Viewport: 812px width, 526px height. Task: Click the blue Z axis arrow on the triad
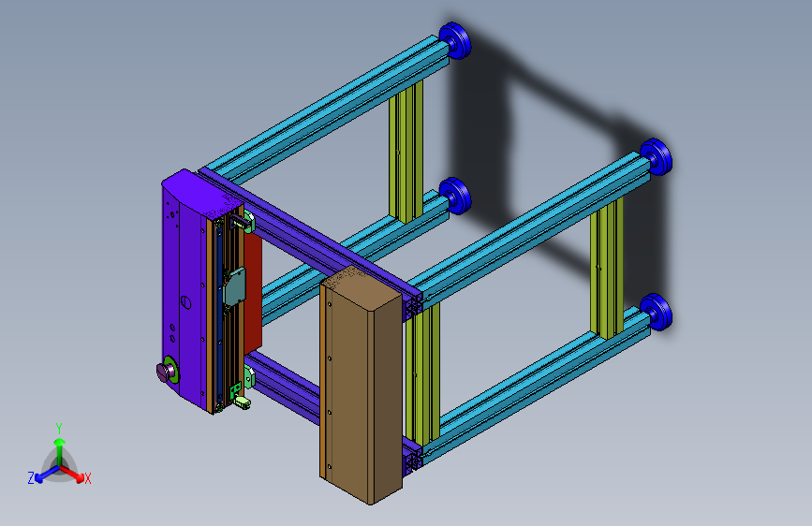[x=46, y=475]
